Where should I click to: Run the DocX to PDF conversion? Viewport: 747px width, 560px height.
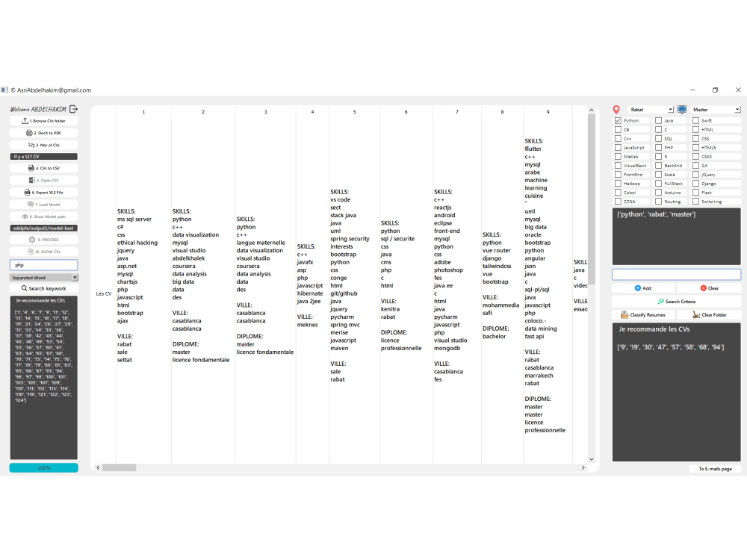(x=43, y=133)
